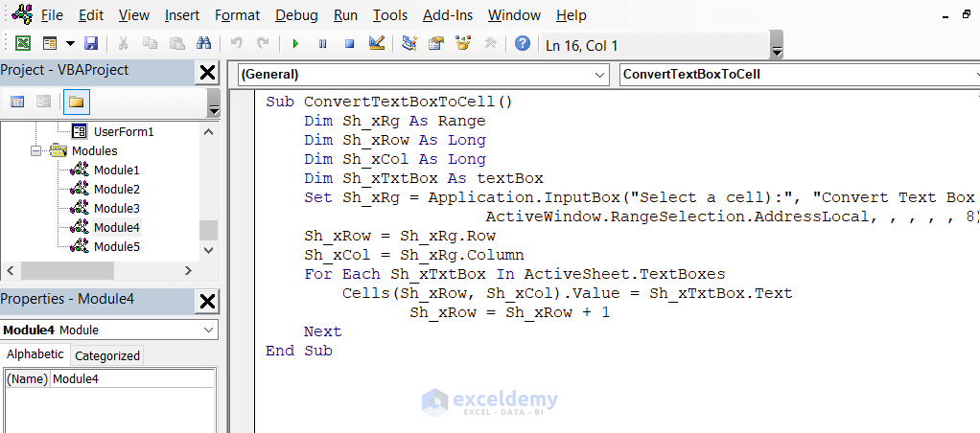The image size is (980, 433).
Task: Select Module5 in the project tree
Action: coord(116,246)
